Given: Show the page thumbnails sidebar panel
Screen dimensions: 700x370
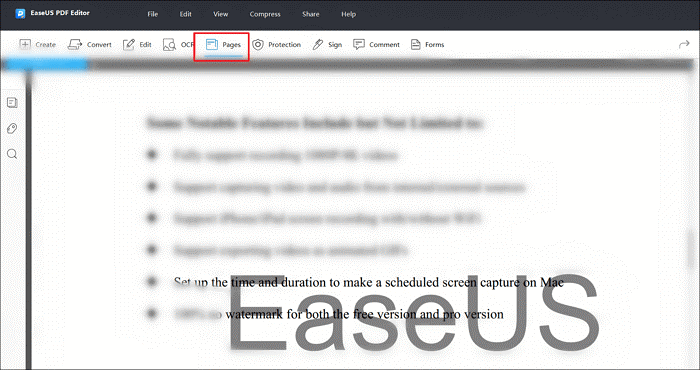Looking at the screenshot, I should 12,103.
